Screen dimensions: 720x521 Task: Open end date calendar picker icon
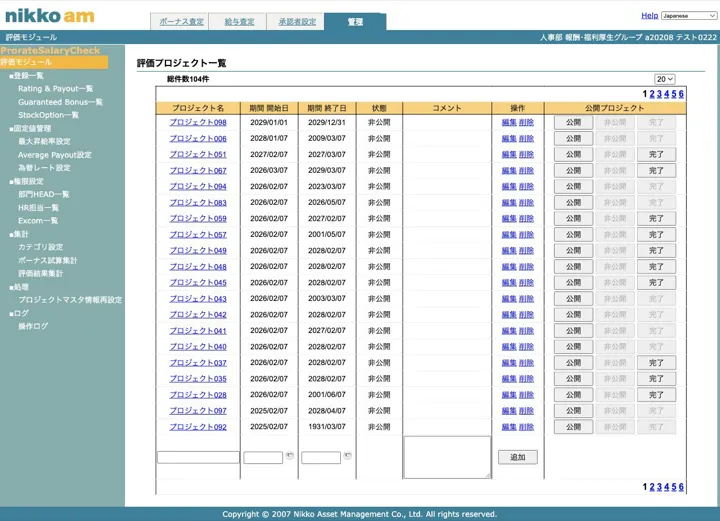[x=347, y=455]
